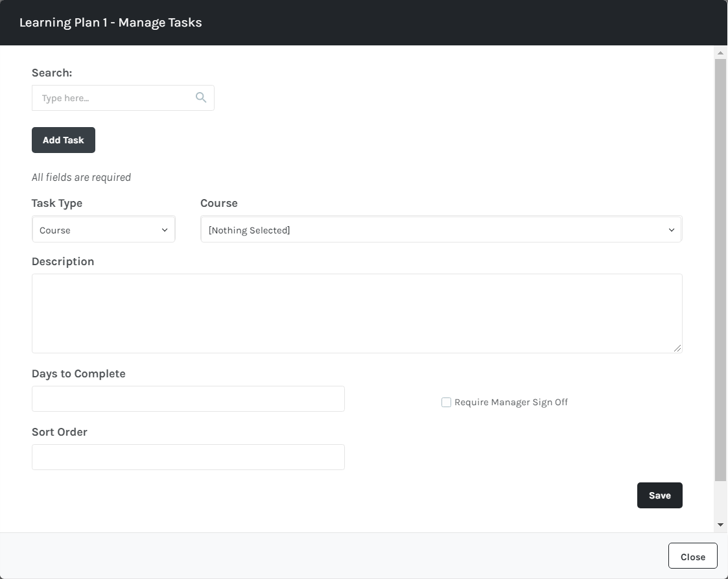Image resolution: width=728 pixels, height=579 pixels.
Task: Click the scrollbar up arrow
Action: [721, 53]
